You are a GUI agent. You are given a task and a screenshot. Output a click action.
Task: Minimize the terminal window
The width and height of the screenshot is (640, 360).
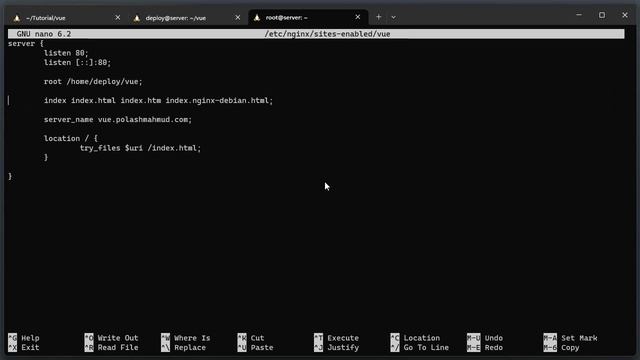(579, 15)
